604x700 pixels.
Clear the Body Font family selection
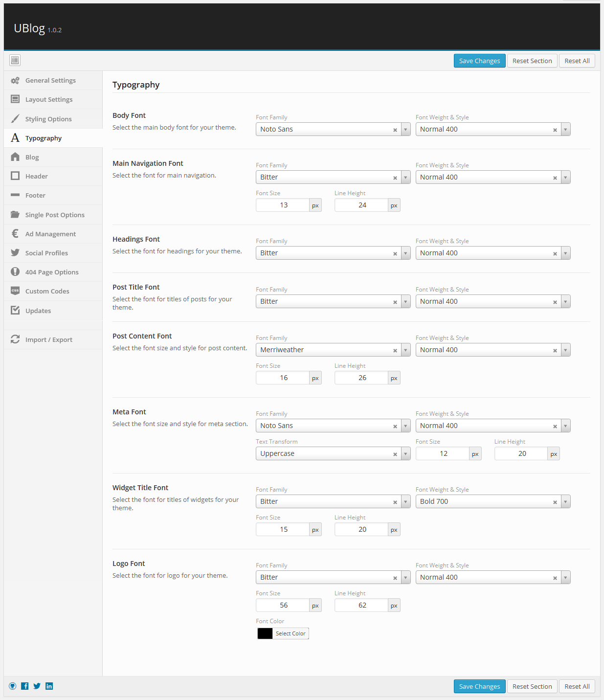(395, 130)
